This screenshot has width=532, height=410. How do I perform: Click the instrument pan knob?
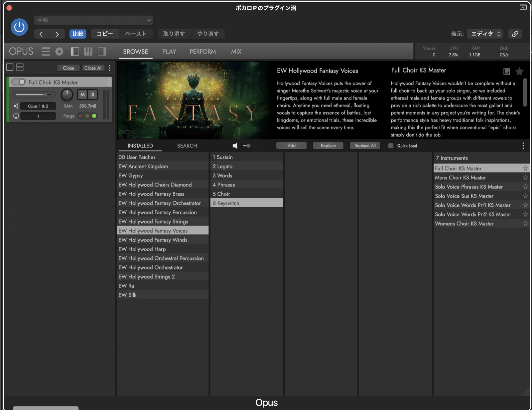(x=67, y=95)
